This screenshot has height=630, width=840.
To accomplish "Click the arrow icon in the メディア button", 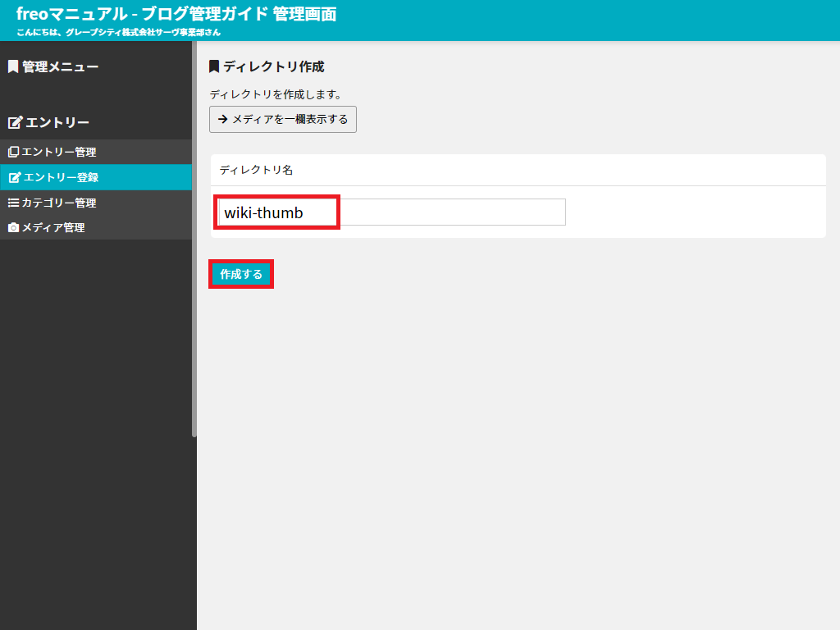I will pos(223,120).
